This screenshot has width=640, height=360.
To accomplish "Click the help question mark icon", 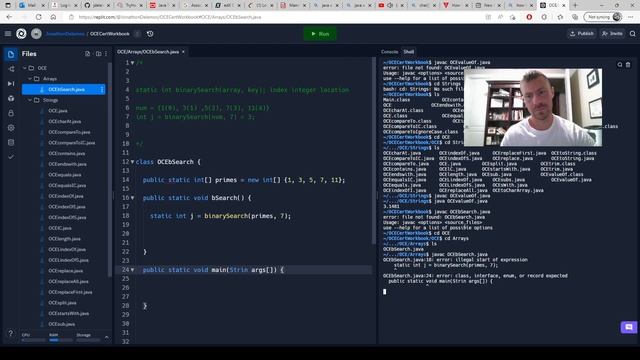I will click(11, 333).
